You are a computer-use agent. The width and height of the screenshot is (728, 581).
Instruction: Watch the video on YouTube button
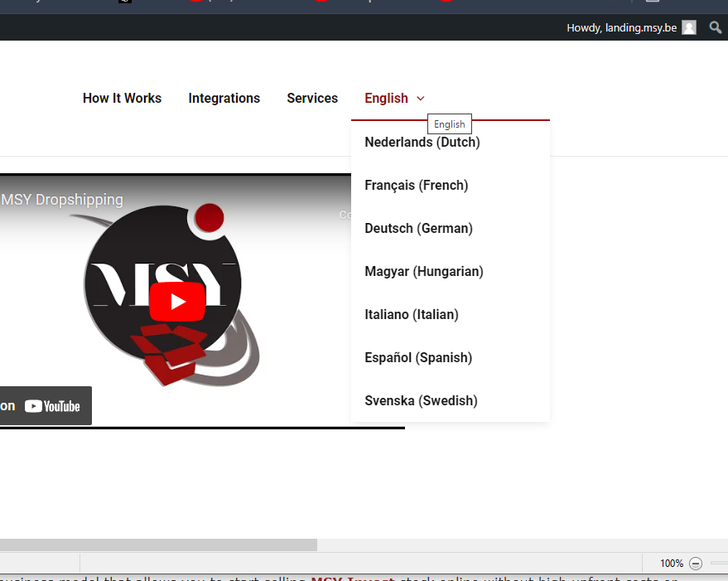(x=45, y=406)
